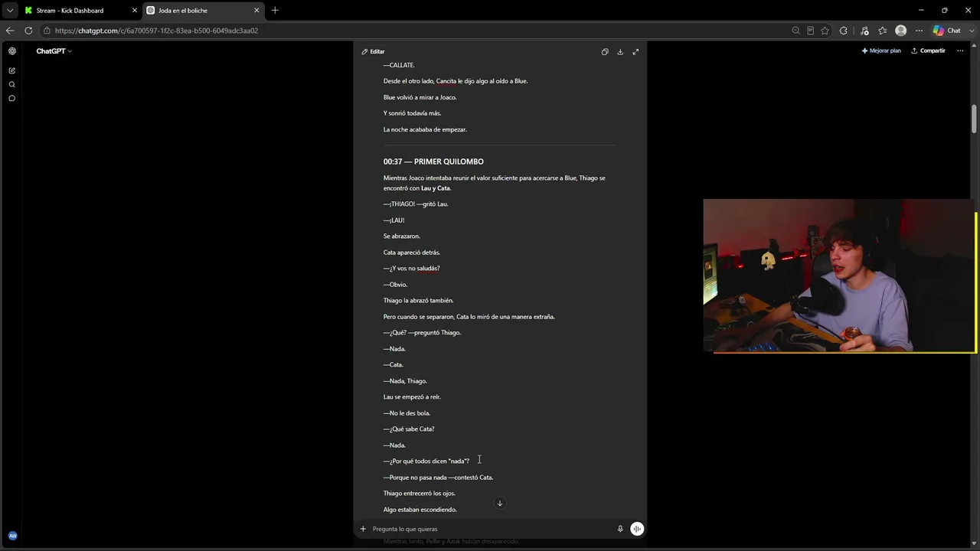Open the ChatGPT model selector dropdown
Screen dimensions: 980x551
[x=54, y=51]
